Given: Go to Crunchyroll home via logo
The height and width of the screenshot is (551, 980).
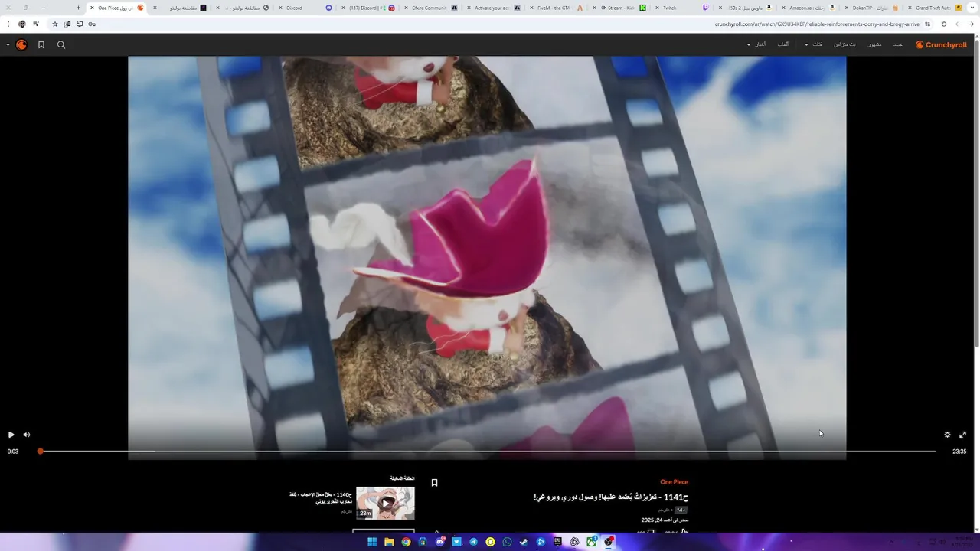Looking at the screenshot, I should click(941, 45).
